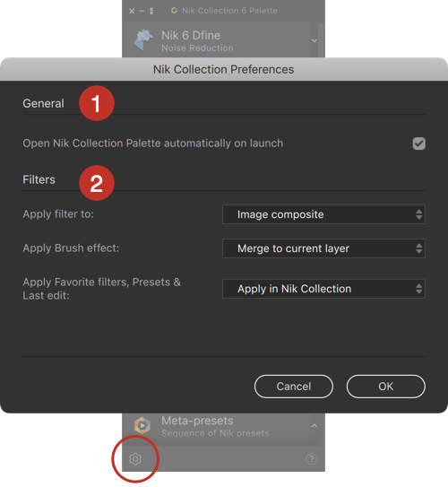Click the palette options dots icon
The height and width of the screenshot is (487, 448).
[x=151, y=11]
